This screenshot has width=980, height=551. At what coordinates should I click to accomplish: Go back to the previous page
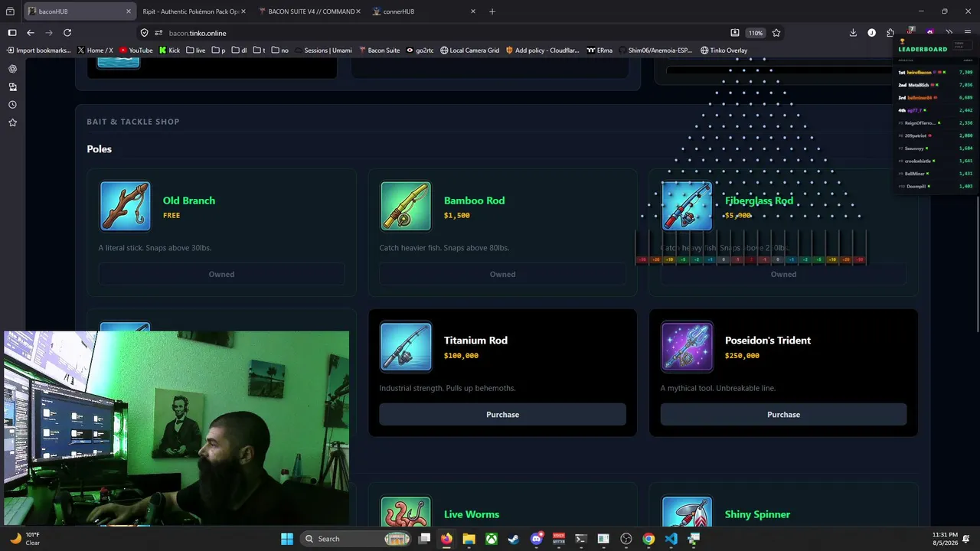[x=31, y=33]
